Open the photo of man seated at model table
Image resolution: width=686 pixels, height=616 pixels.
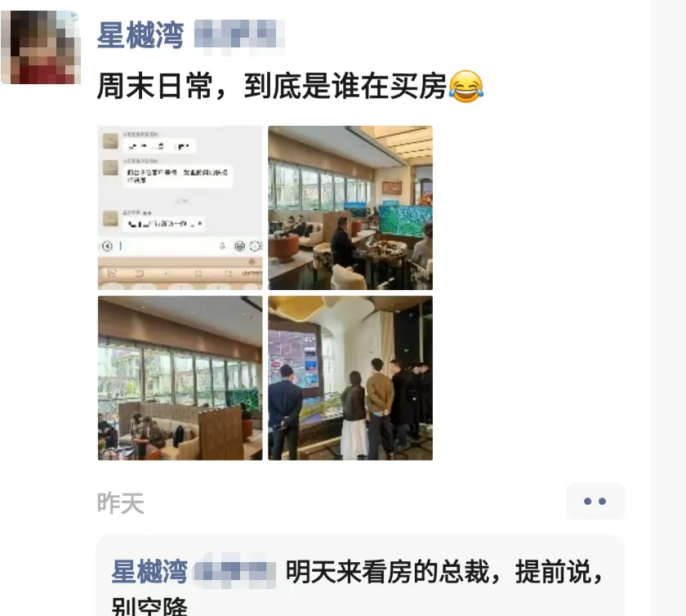(x=350, y=208)
